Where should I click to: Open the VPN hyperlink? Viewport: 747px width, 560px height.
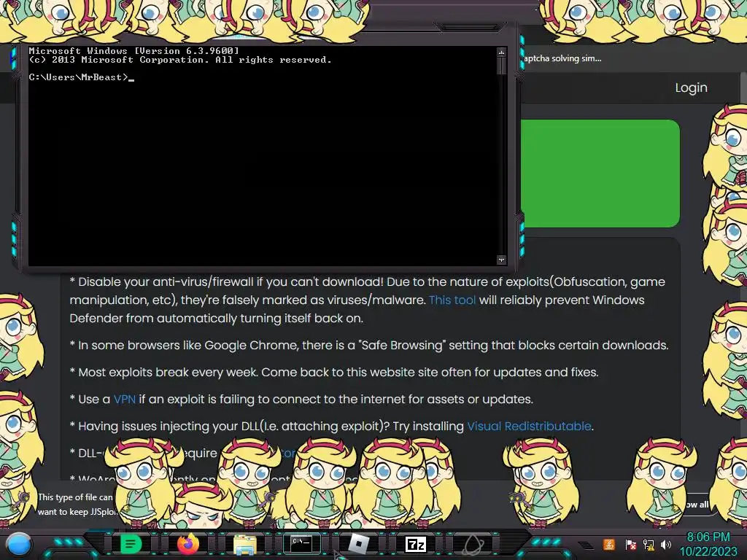click(x=124, y=399)
